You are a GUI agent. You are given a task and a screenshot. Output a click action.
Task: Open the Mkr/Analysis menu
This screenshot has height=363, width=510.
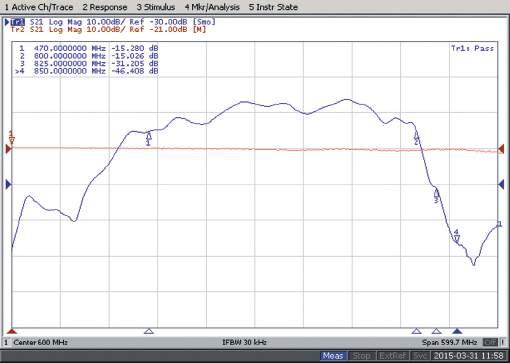212,7
